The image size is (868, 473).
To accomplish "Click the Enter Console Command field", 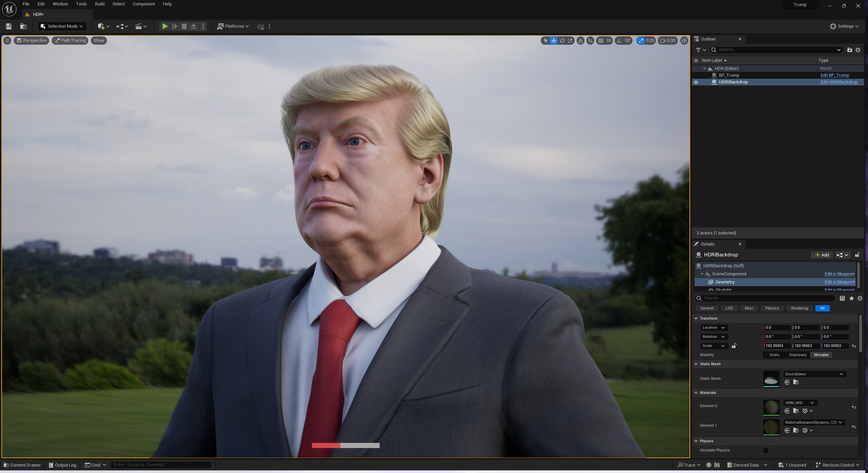I will 161,465.
